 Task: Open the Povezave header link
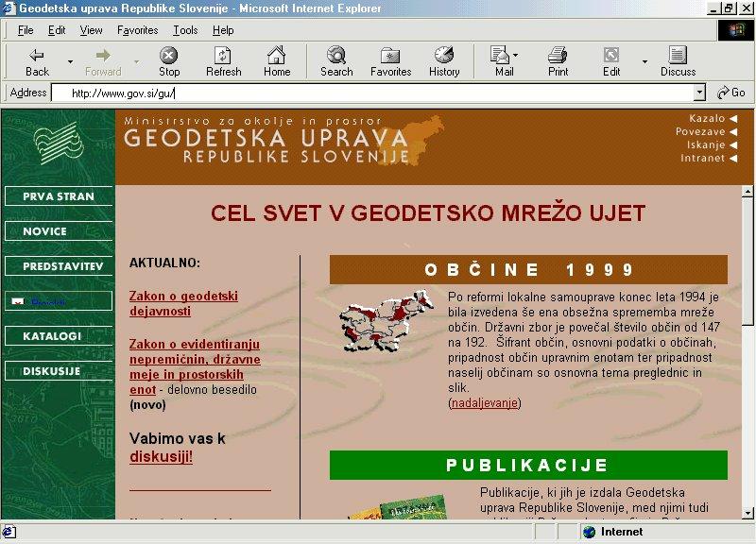(x=700, y=131)
